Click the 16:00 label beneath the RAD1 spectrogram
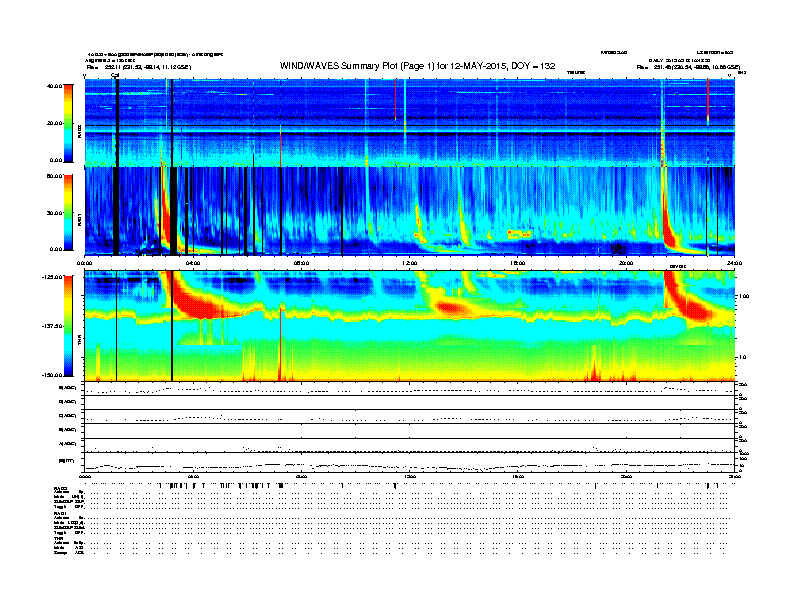Image resolution: width=792 pixels, height=612 pixels. [518, 263]
